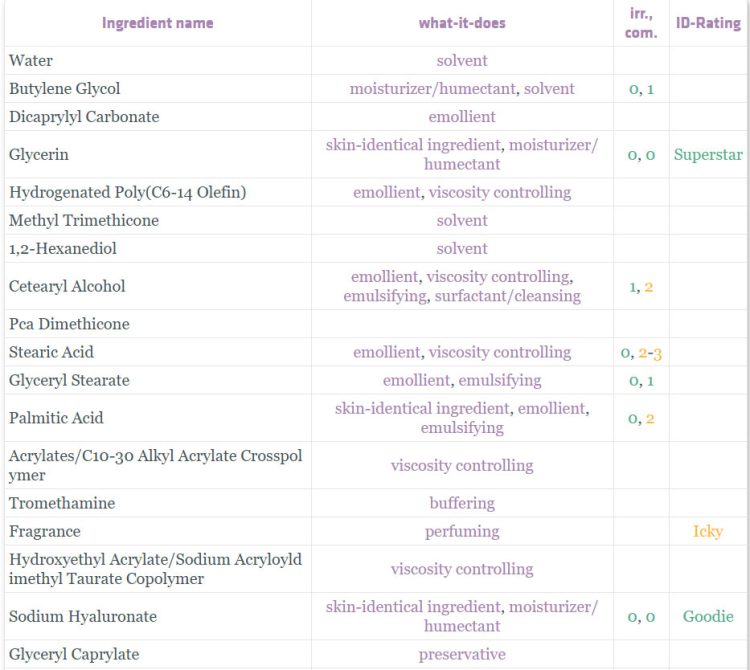Click the Glycerin ingredient name
The width and height of the screenshot is (750, 670).
point(39,154)
